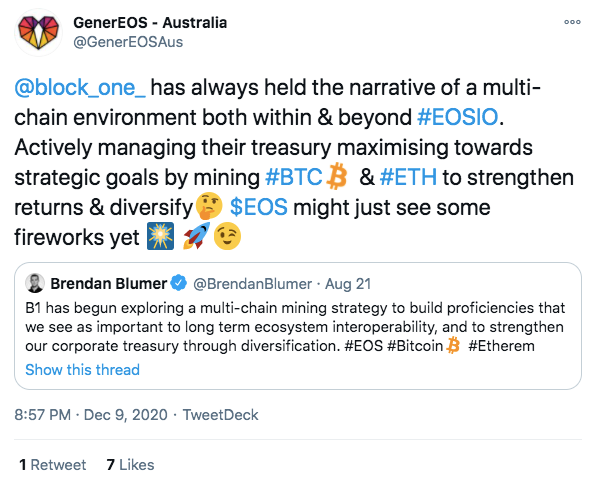Click the blue verified badge by Brendan Blumer
This screenshot has height=486, width=590.
tap(179, 283)
